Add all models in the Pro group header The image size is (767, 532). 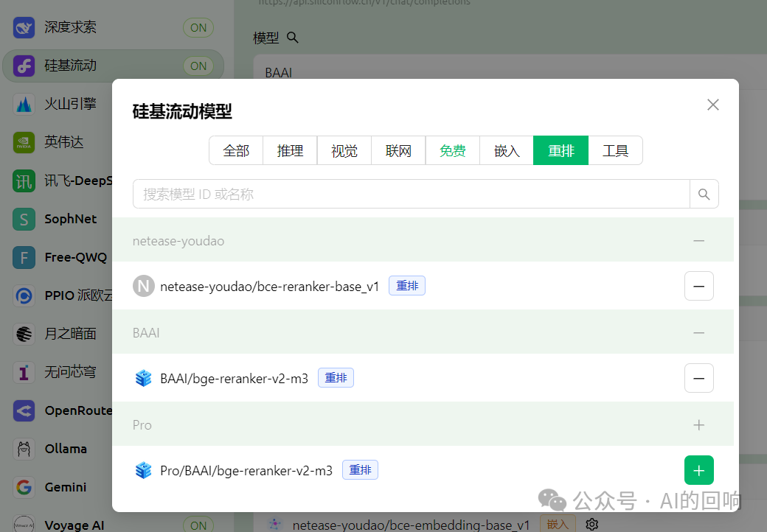tap(698, 425)
